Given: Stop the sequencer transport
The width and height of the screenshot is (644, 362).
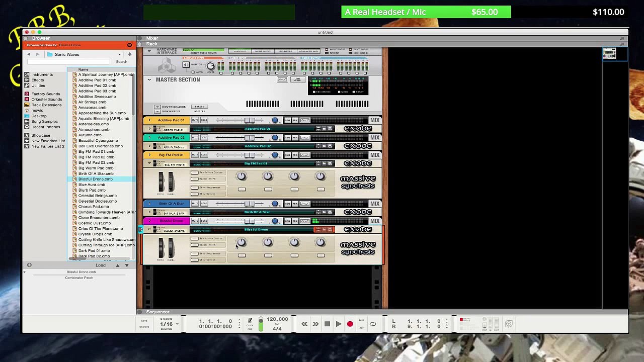Looking at the screenshot, I should point(327,324).
